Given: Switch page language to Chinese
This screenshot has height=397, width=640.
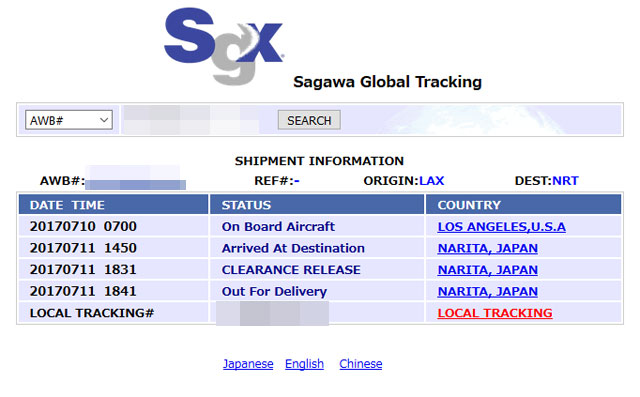Looking at the screenshot, I should tap(360, 364).
